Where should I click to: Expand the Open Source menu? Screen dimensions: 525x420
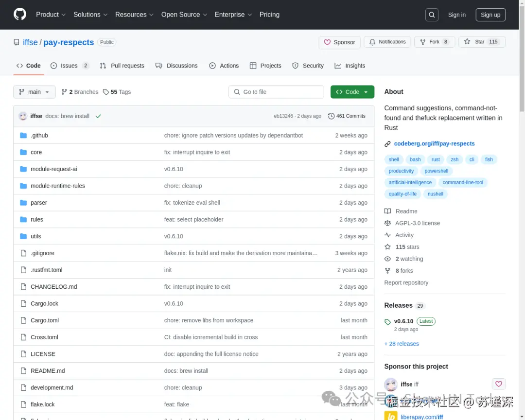tap(184, 15)
